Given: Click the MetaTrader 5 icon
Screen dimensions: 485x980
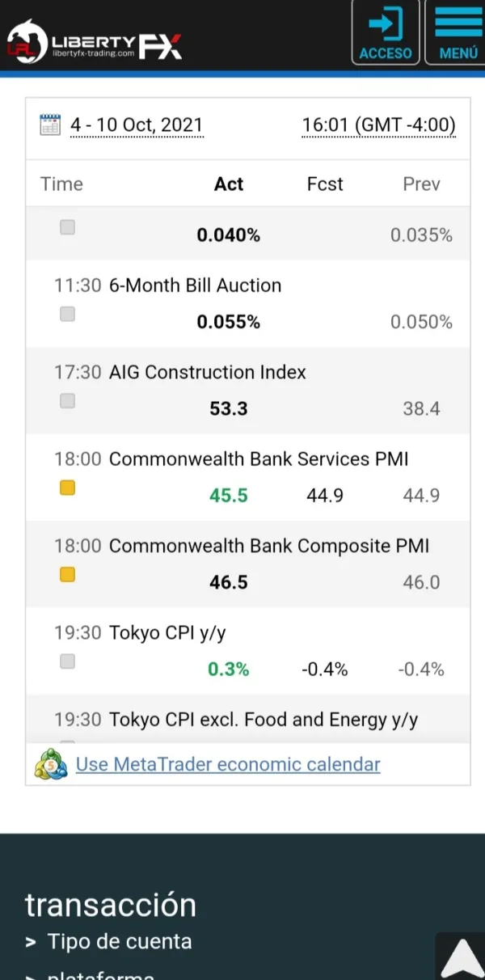Looking at the screenshot, I should pos(51,764).
